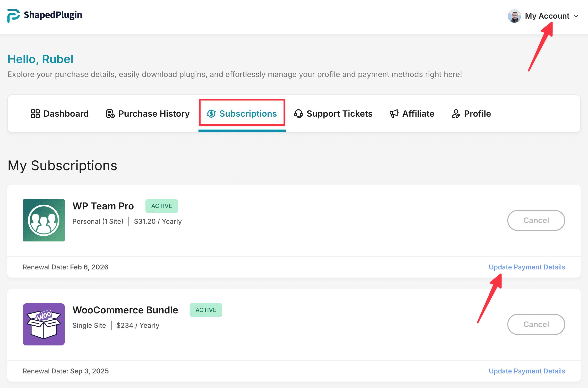Click the Renewal Date: Feb 6, 2026 text
588x388 pixels.
pyautogui.click(x=65, y=267)
